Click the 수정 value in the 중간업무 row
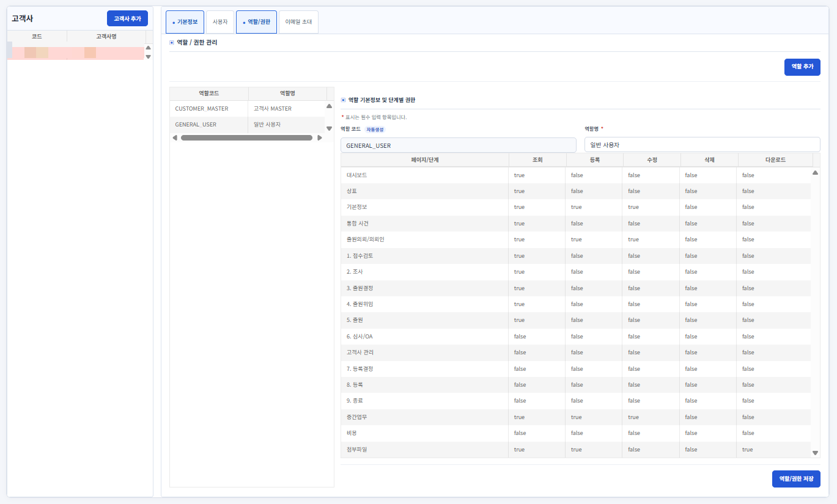 tap(633, 417)
